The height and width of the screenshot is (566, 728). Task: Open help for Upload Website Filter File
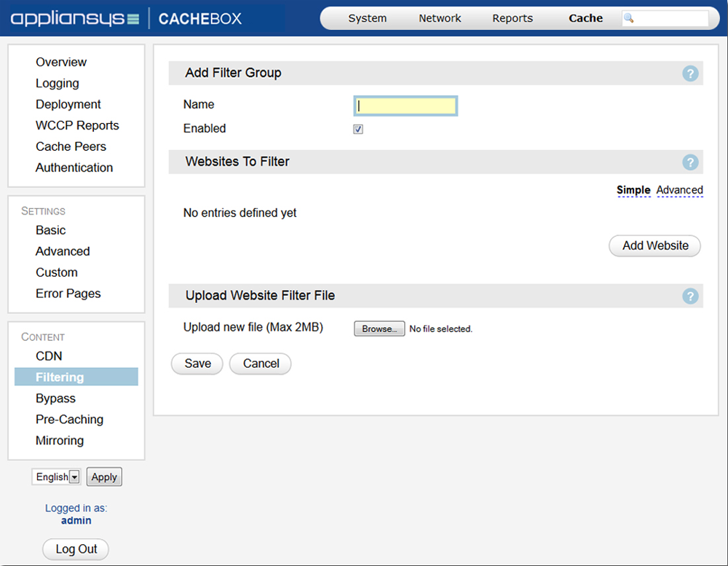[x=690, y=296]
